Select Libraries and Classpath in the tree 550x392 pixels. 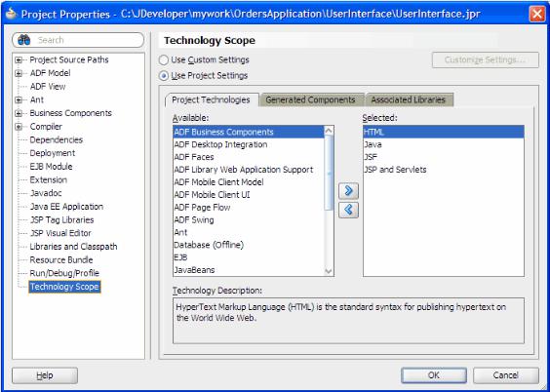coord(74,247)
